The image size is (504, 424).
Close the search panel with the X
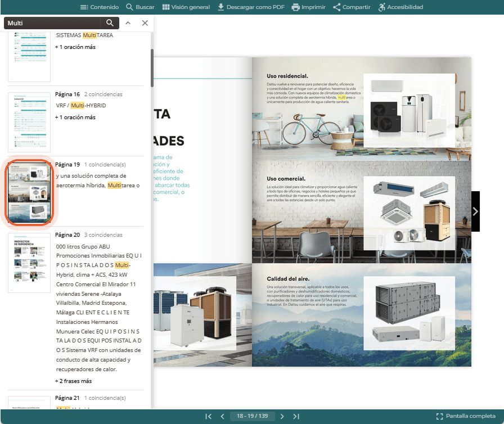click(x=145, y=23)
